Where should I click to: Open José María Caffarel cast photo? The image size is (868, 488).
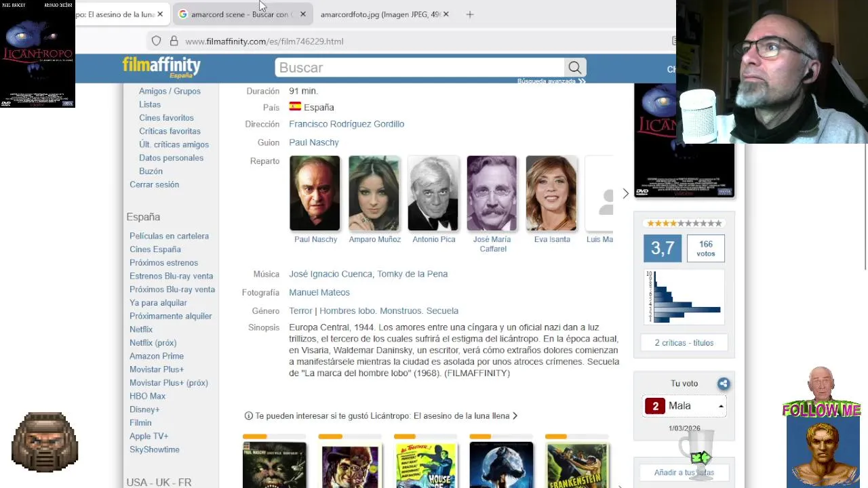(x=492, y=193)
